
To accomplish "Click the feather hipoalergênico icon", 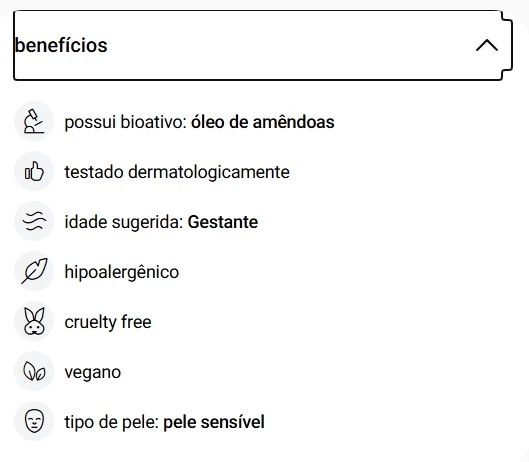I will (x=34, y=271).
